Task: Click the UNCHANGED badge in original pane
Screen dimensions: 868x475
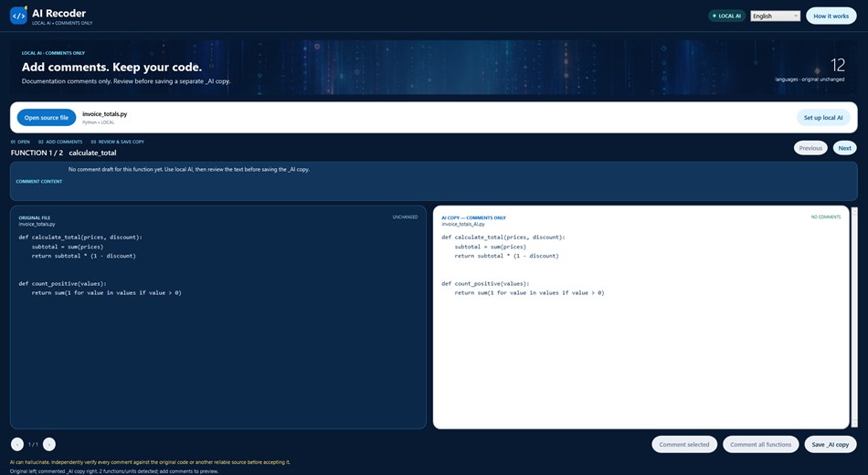Action: pyautogui.click(x=405, y=217)
